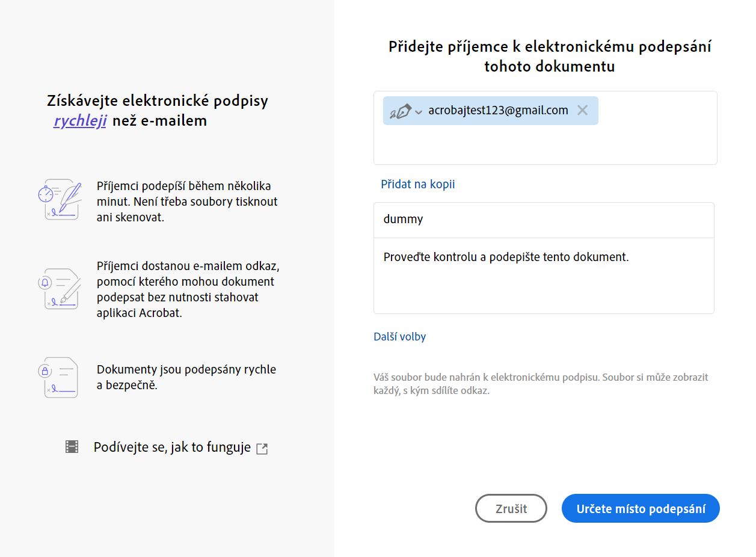Select the acrobajtest123@gmail.com email address text
756x557 pixels.
pos(498,111)
